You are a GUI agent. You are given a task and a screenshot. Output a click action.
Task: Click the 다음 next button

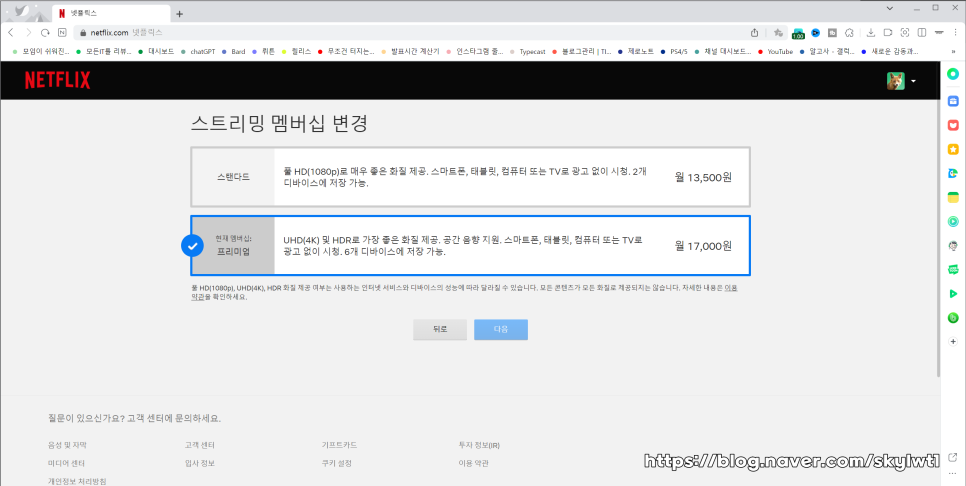tap(501, 330)
